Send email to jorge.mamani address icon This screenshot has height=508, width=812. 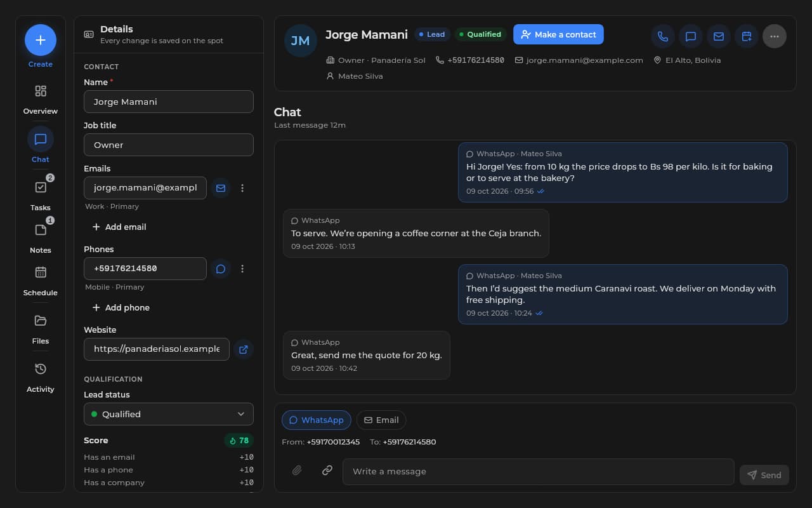coord(221,188)
